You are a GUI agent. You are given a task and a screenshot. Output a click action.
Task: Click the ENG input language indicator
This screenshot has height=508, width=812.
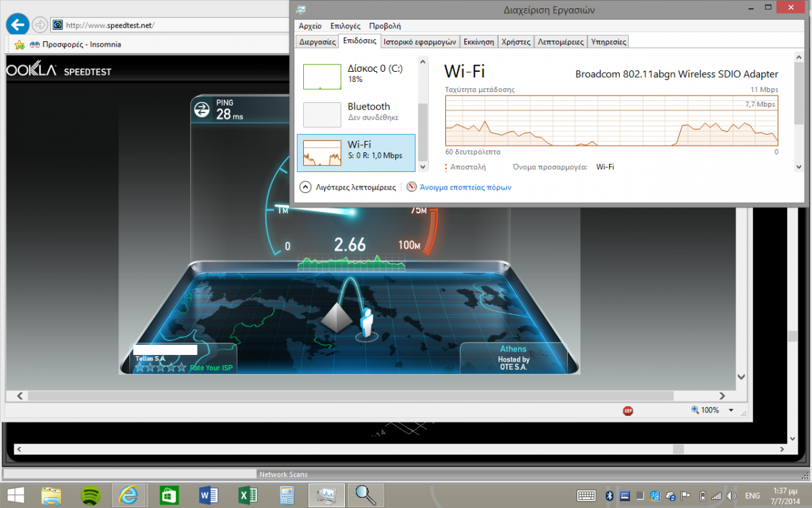pyautogui.click(x=752, y=495)
